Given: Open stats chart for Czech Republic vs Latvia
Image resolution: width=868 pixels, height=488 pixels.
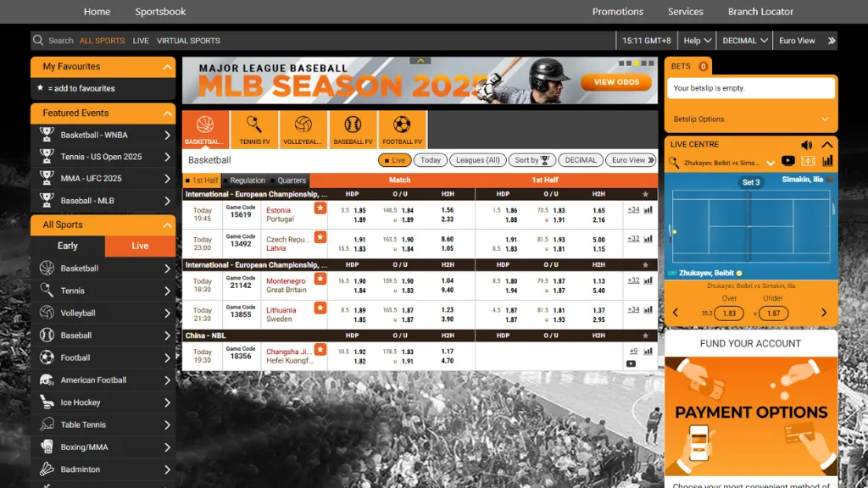Looking at the screenshot, I should (x=648, y=239).
